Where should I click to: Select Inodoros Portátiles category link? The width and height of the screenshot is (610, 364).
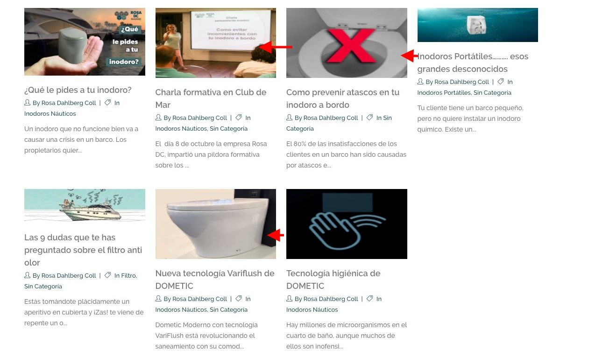click(x=444, y=93)
